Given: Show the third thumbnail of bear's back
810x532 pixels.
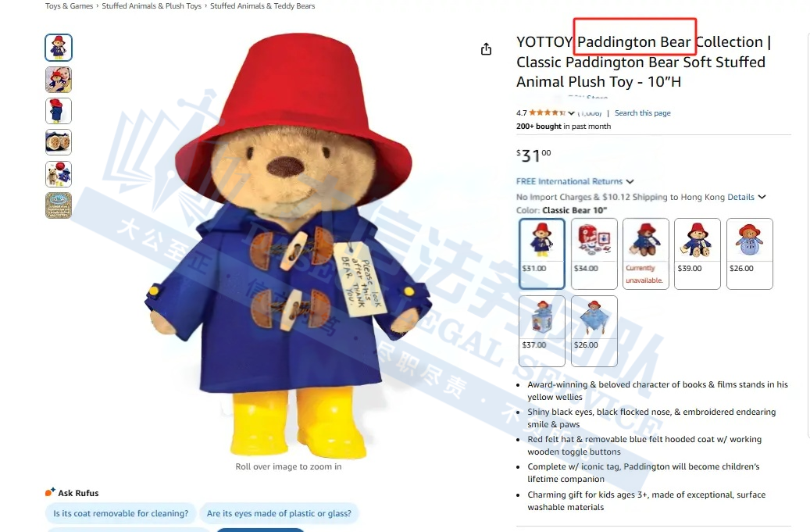Looking at the screenshot, I should pos(59,111).
